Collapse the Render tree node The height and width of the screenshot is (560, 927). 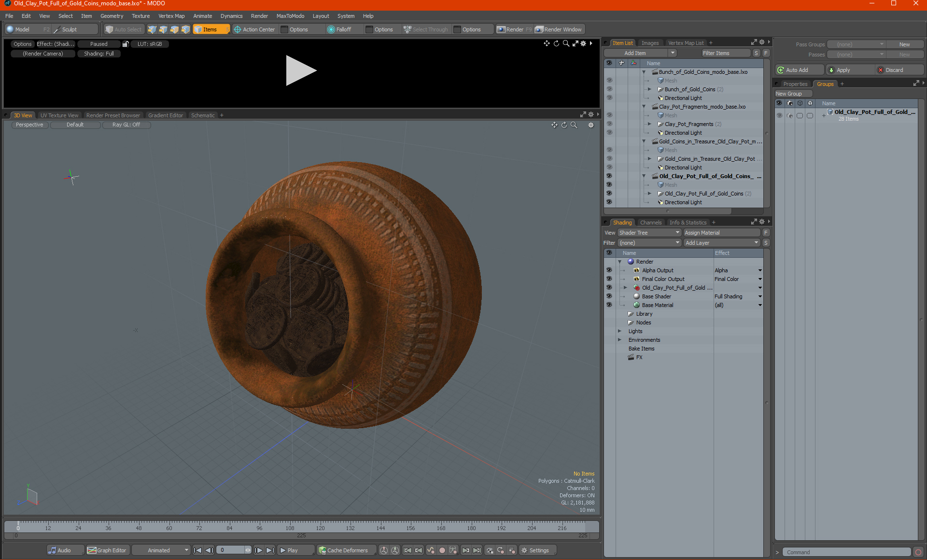pyautogui.click(x=619, y=262)
